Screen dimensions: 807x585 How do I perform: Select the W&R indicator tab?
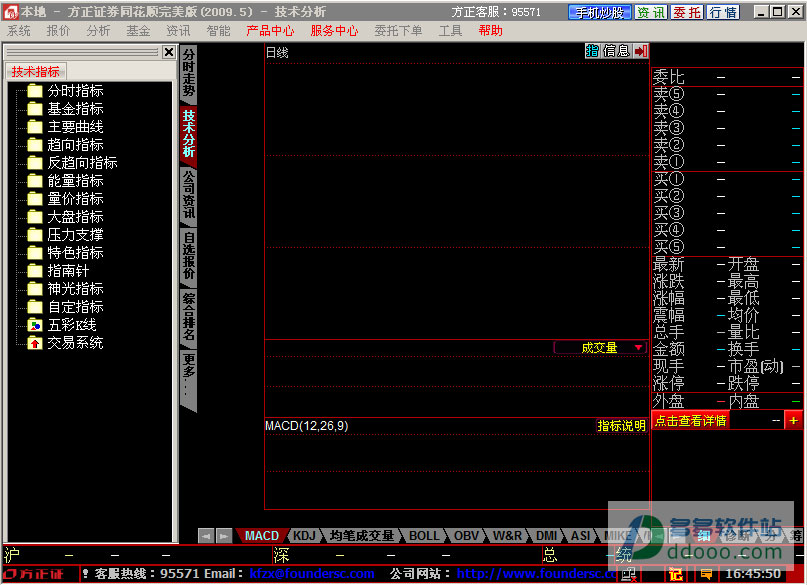click(x=507, y=536)
